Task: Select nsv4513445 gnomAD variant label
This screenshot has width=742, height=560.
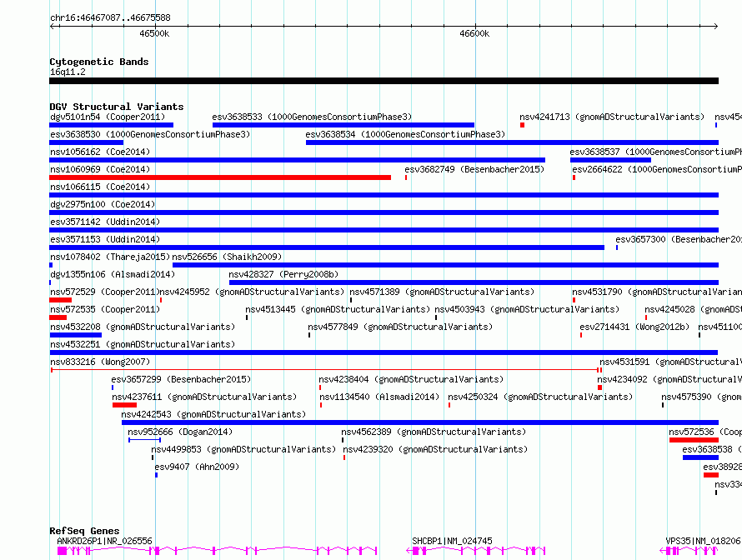Action: coord(338,309)
